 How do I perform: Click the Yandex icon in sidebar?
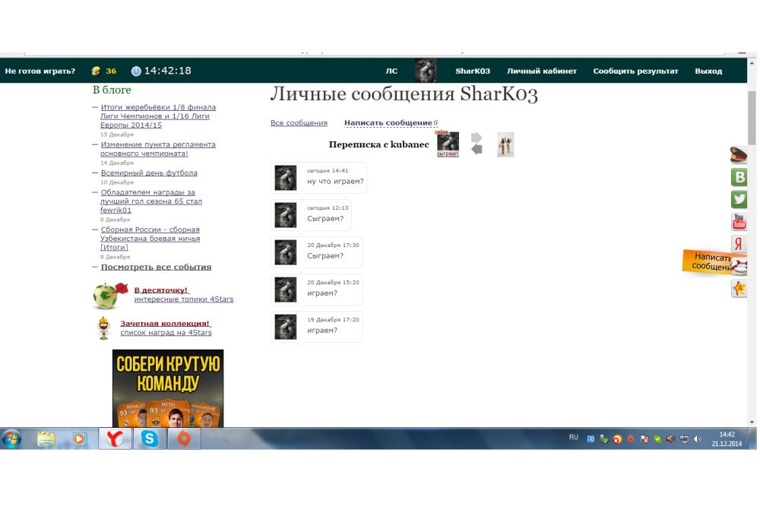pos(738,244)
